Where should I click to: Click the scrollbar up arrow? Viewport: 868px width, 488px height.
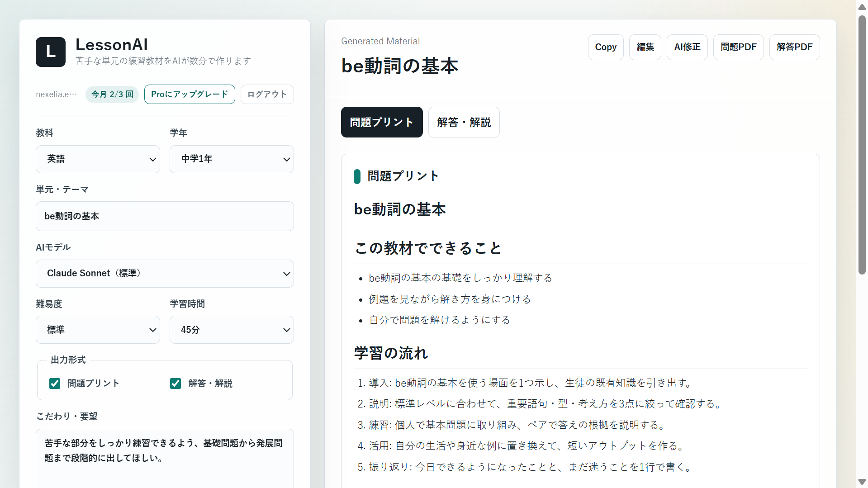pyautogui.click(x=862, y=6)
